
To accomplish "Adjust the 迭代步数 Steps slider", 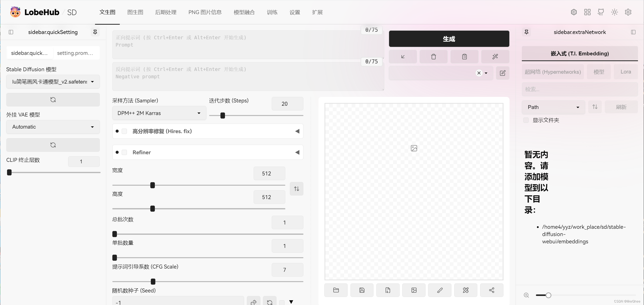I will click(x=256, y=116).
